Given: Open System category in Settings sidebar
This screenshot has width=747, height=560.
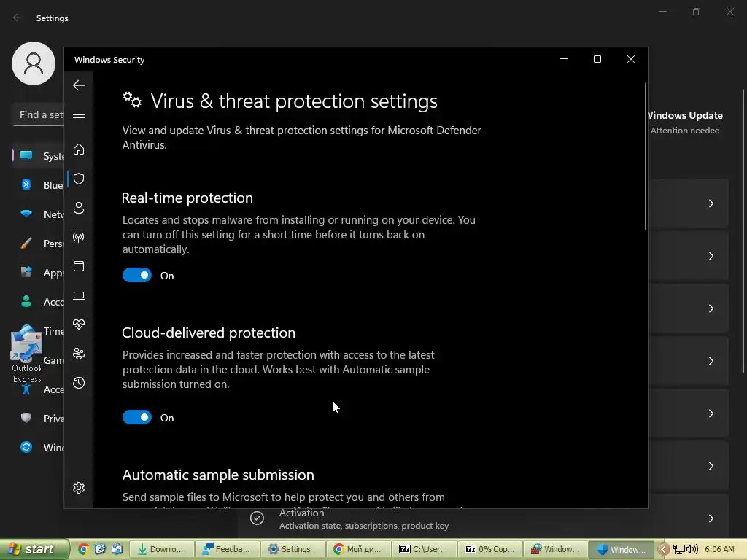Looking at the screenshot, I should 38,156.
